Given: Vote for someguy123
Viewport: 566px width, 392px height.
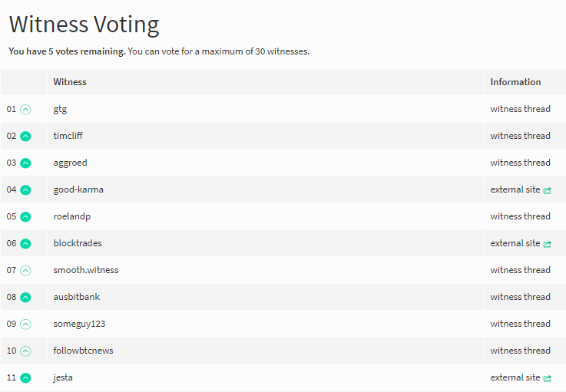Looking at the screenshot, I should coord(25,324).
